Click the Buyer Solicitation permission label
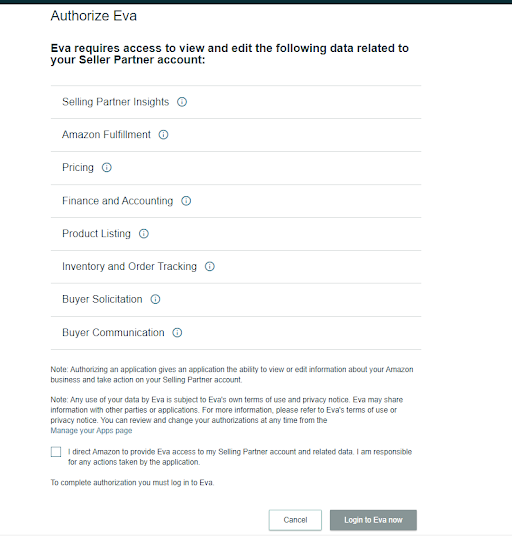512x538 pixels. tap(102, 299)
